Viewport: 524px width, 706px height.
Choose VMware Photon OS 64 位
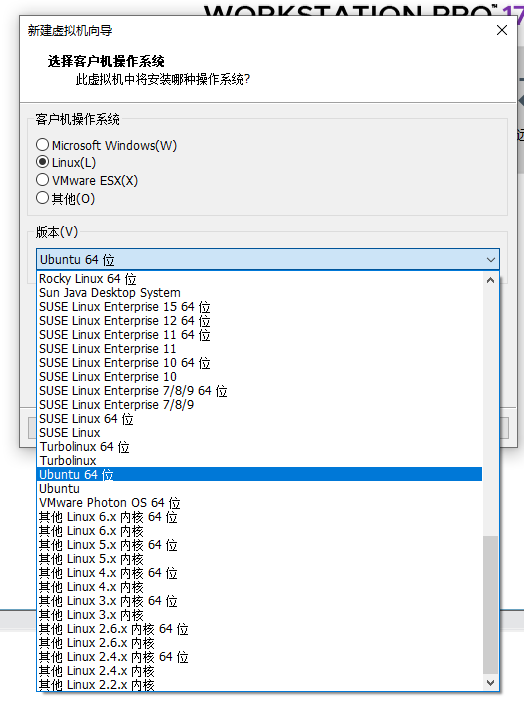pyautogui.click(x=260, y=502)
